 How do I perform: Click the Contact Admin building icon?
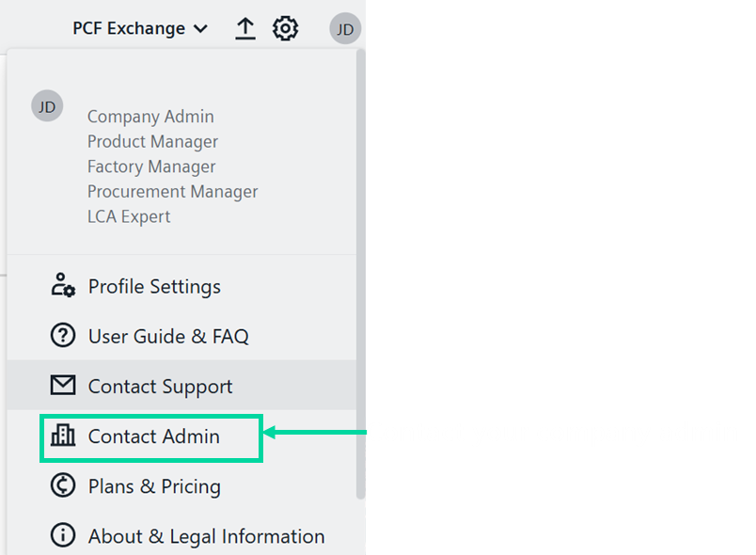click(x=63, y=436)
